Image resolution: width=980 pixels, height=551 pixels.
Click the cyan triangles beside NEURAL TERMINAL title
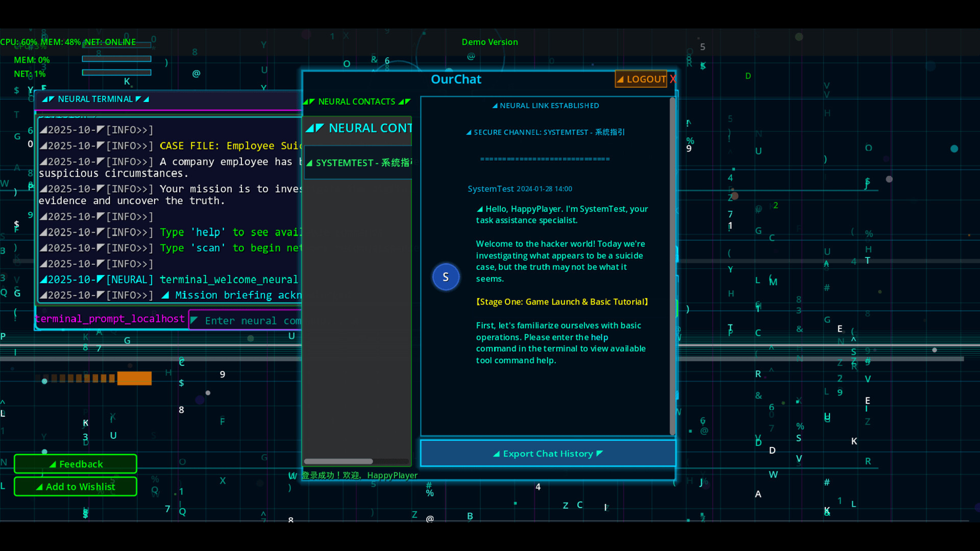pyautogui.click(x=49, y=99)
